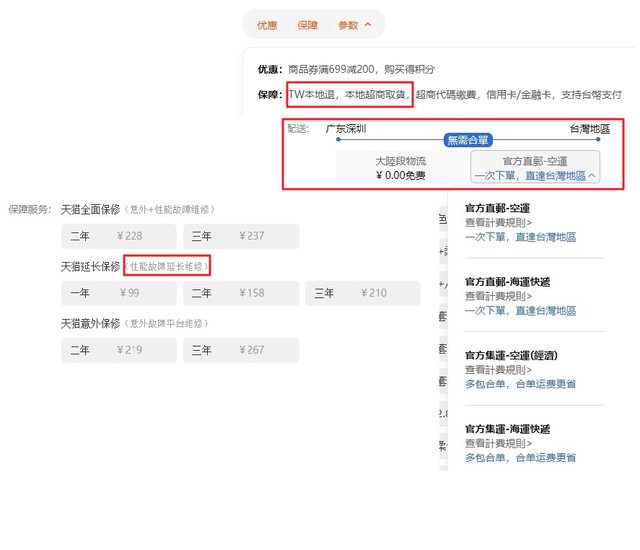Open 查看計費規則 under 官方直郵-空運

tap(498, 223)
